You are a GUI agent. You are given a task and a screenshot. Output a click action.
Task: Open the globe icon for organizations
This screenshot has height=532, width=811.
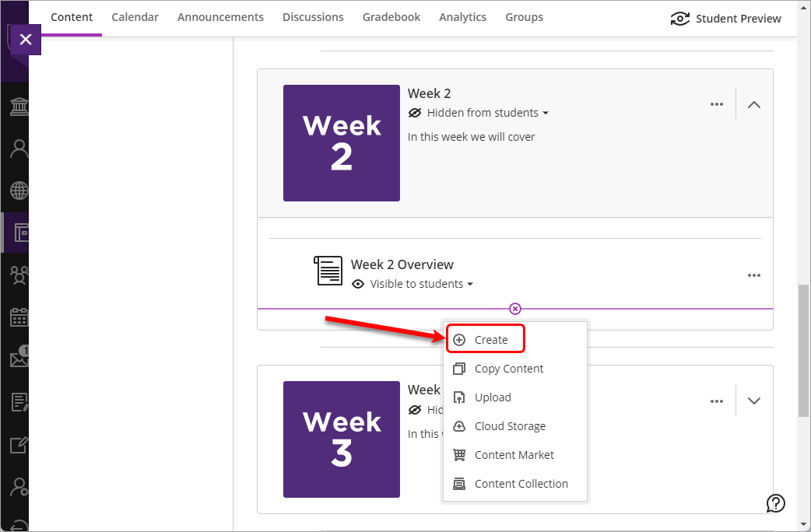[17, 191]
